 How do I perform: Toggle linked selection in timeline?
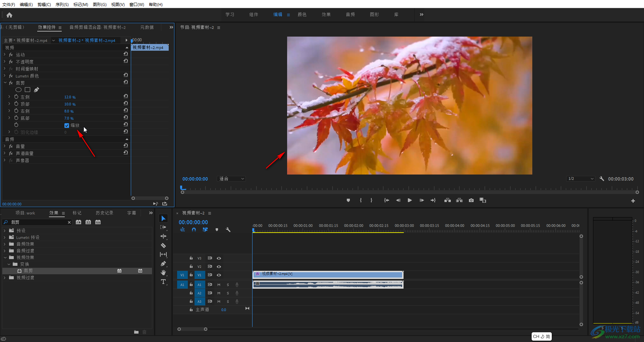[x=205, y=230]
